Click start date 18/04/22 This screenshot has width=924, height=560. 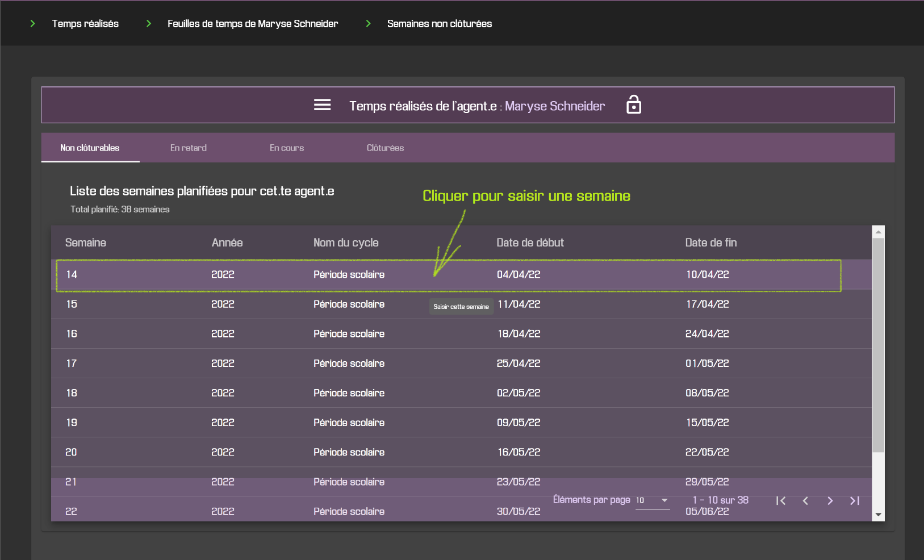point(519,333)
